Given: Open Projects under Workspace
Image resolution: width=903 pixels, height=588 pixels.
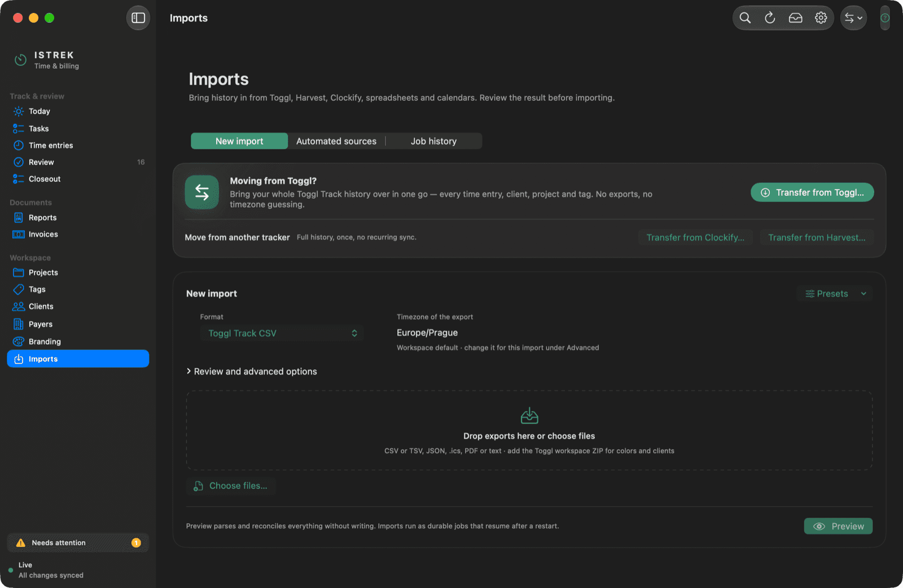Looking at the screenshot, I should coord(78,273).
